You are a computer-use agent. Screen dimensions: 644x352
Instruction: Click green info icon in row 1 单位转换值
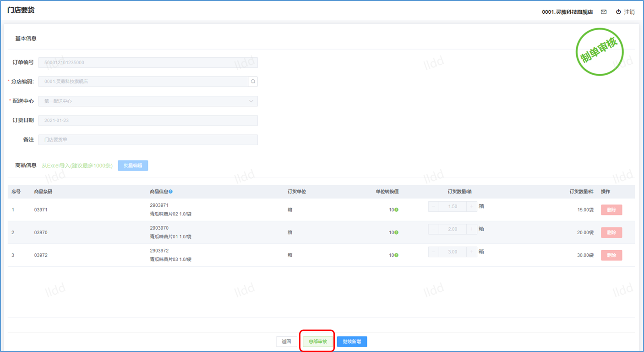point(396,210)
